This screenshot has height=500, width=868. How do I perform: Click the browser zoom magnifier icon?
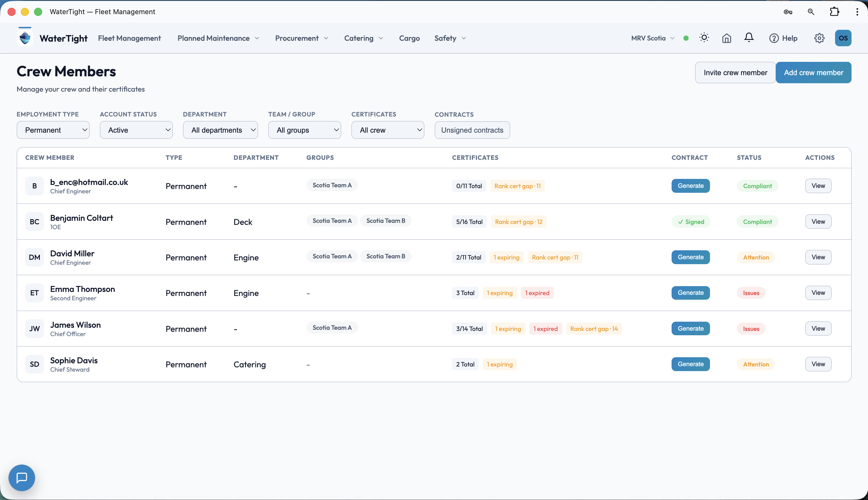click(811, 12)
